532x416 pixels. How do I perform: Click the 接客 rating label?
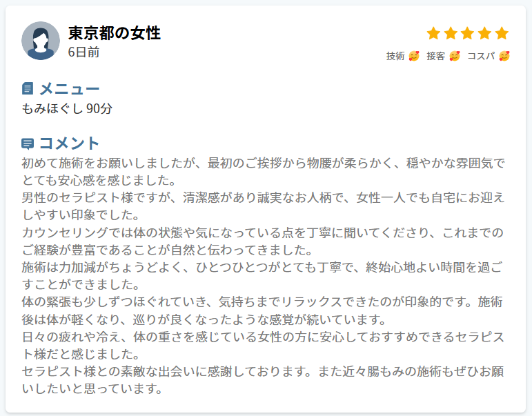435,56
